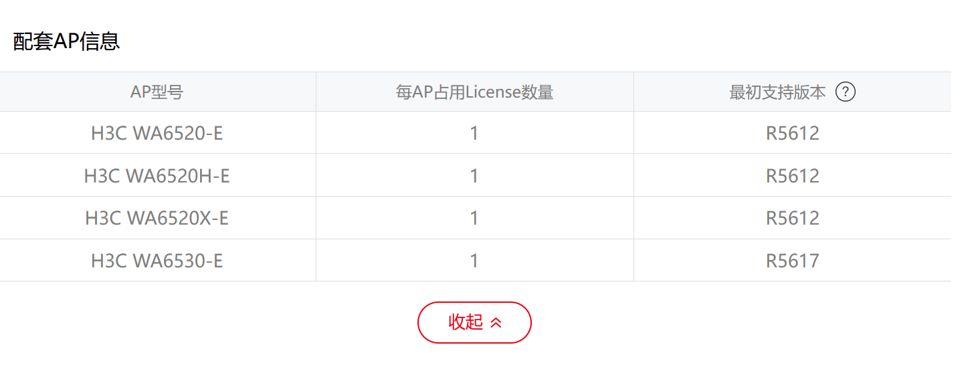This screenshot has width=980, height=367.
Task: Click the 配套AP信息 section title
Action: point(66,42)
